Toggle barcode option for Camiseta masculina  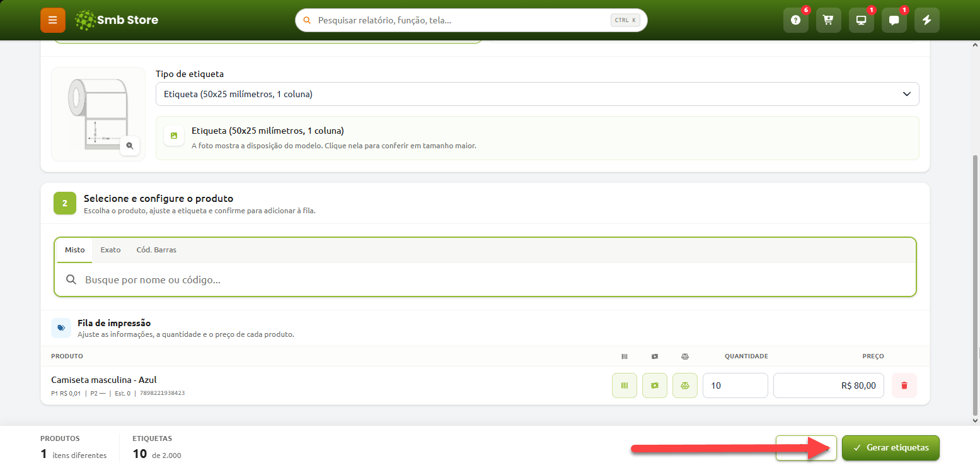tap(625, 385)
